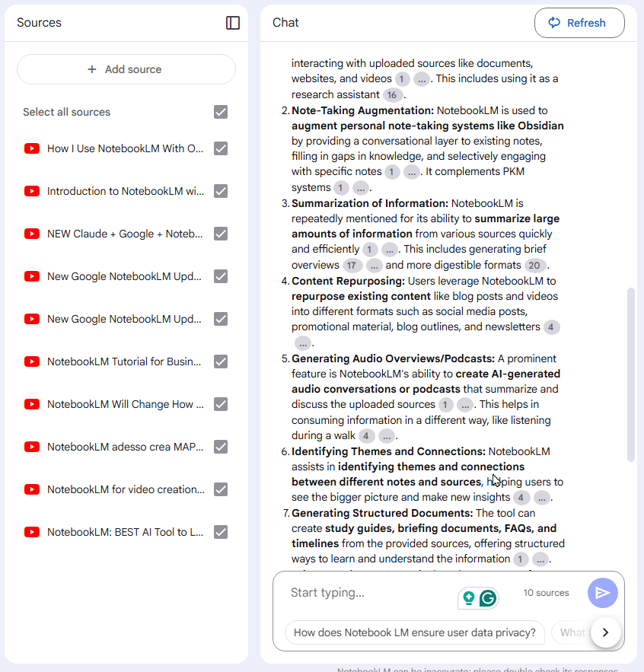Expand the '...' citations after 'discuss the uploaded sources'

point(465,405)
